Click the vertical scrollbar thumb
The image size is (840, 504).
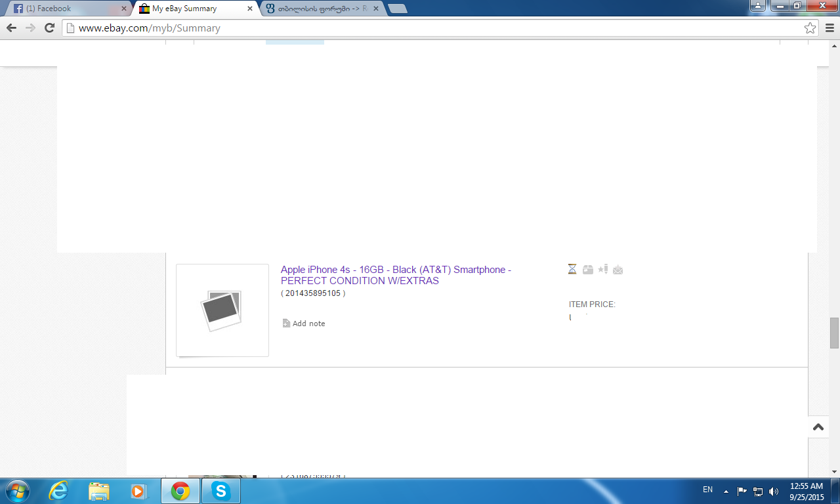[834, 333]
